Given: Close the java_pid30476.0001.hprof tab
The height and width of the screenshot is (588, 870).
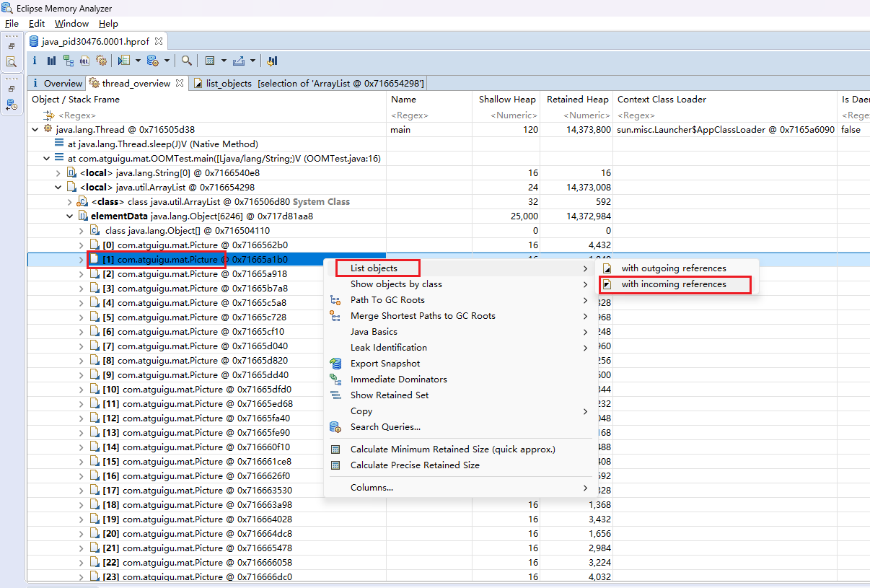Looking at the screenshot, I should [x=159, y=41].
